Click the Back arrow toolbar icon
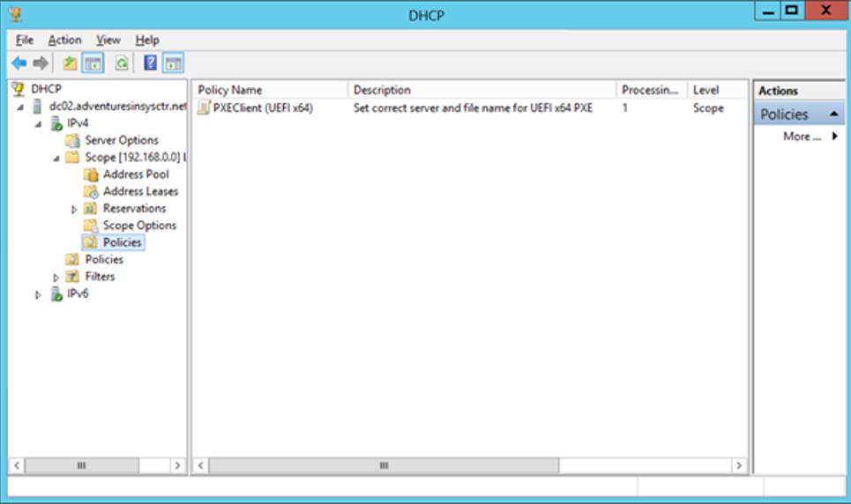Viewport: 851px width, 504px height. [19, 63]
